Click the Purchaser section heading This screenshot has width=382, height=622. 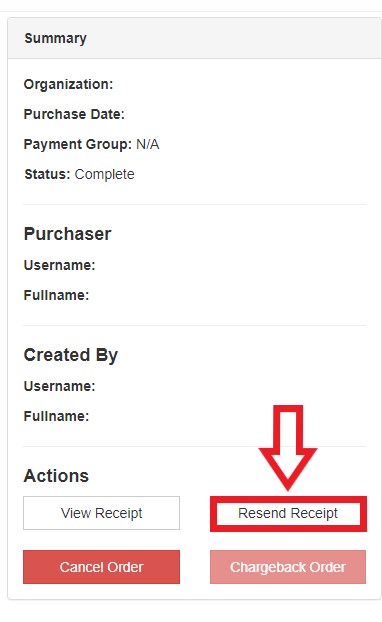(x=67, y=234)
